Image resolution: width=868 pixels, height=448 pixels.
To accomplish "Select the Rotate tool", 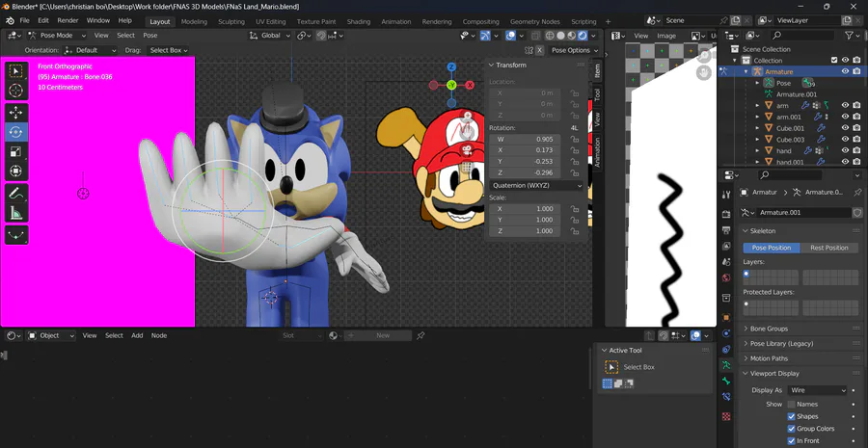I will point(16,132).
